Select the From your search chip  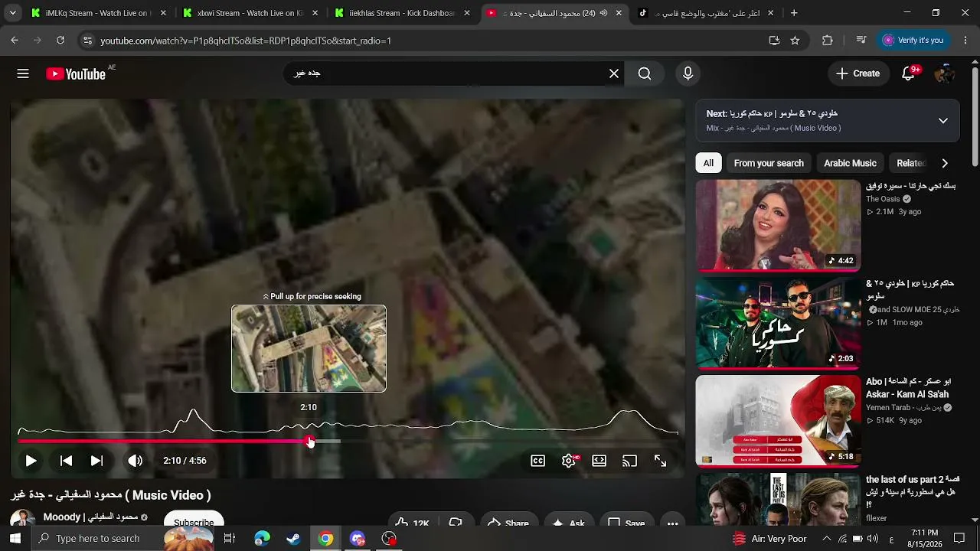point(769,163)
